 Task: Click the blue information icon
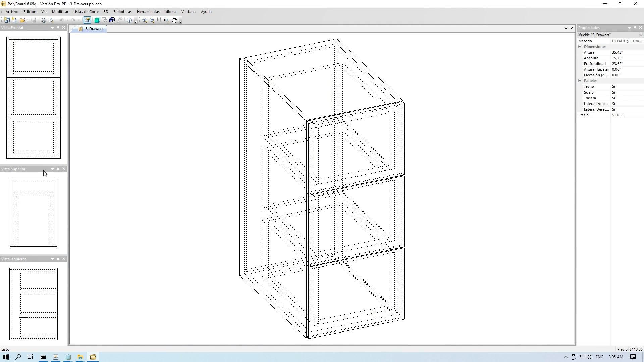(129, 20)
